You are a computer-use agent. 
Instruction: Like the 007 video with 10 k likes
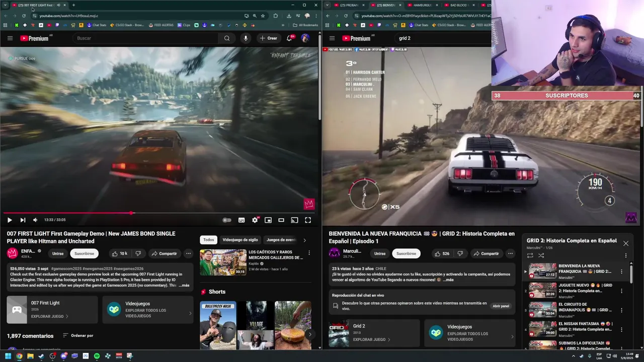pyautogui.click(x=120, y=253)
